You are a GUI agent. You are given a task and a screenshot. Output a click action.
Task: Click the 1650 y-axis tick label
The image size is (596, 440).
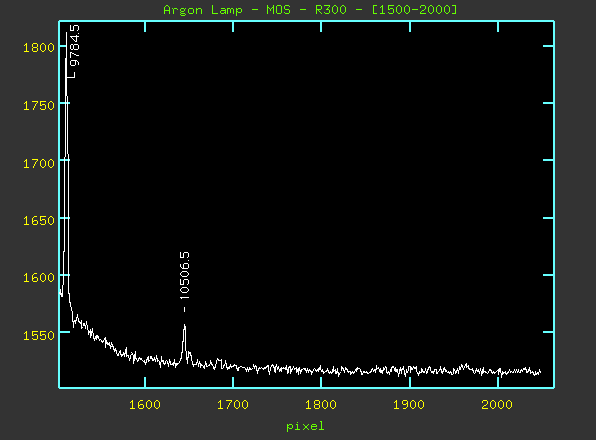point(39,221)
